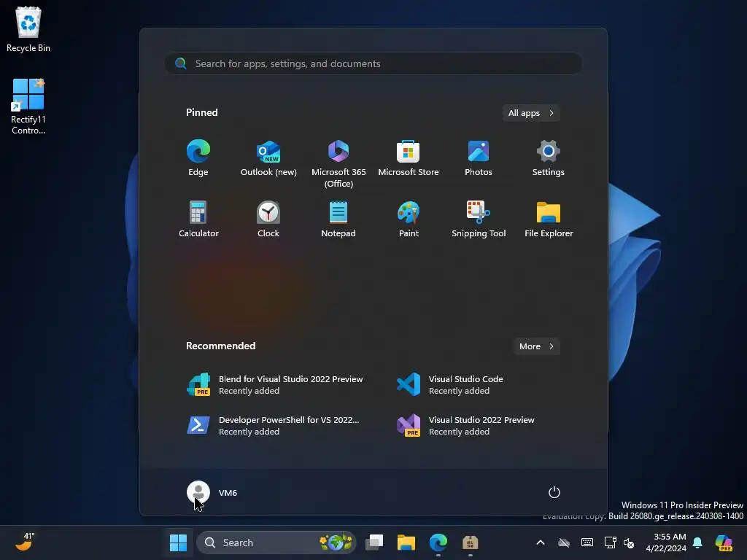The width and height of the screenshot is (747, 560).
Task: Launch Outlook (new) from Pinned
Action: [x=268, y=158]
